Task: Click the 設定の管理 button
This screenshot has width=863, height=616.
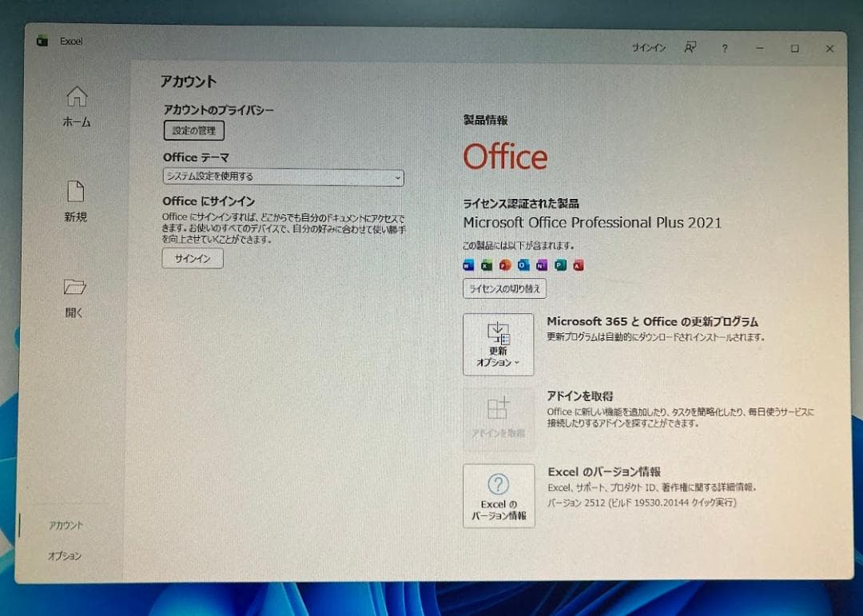Action: click(193, 131)
